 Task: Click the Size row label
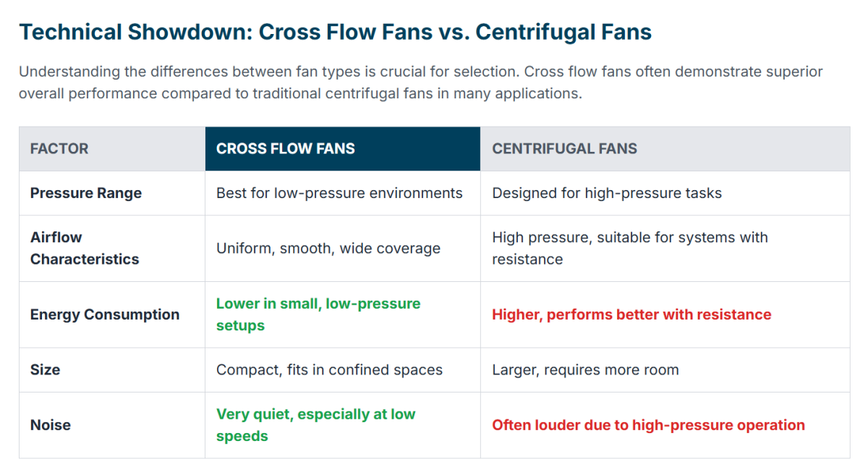45,369
